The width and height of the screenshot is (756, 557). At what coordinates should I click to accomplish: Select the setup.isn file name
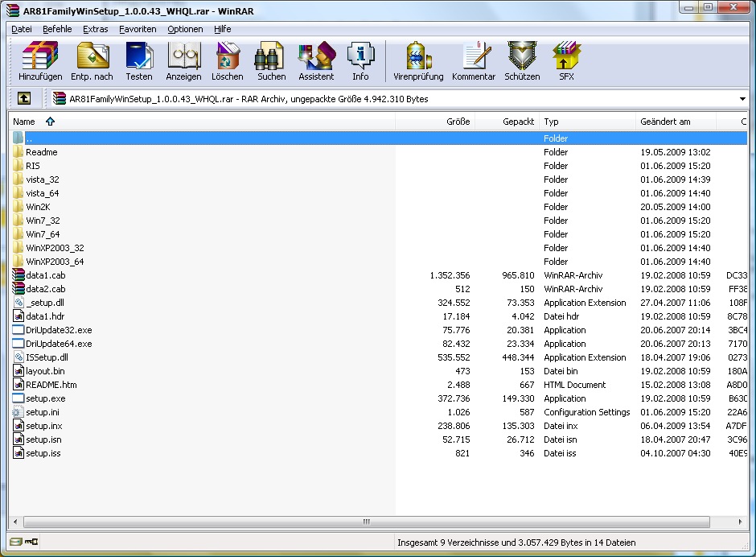point(44,439)
